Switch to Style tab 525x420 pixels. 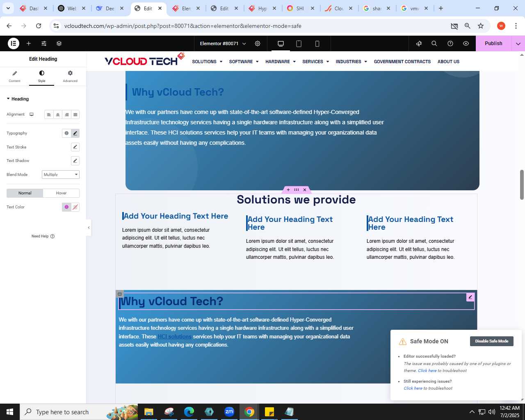[x=41, y=77]
